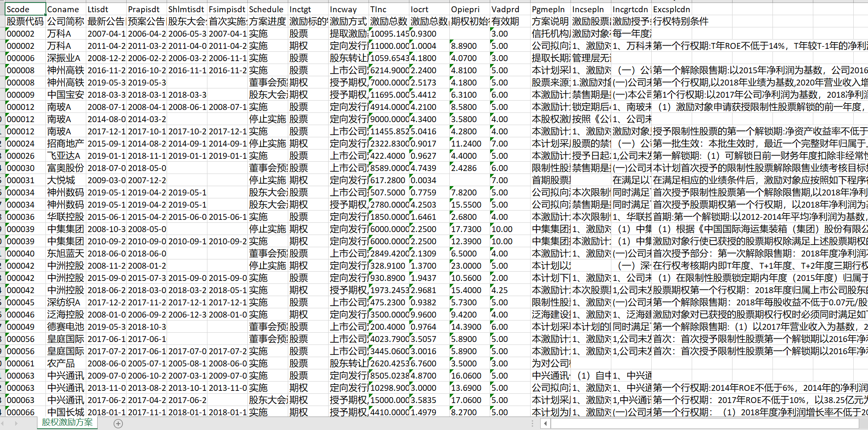
Task: Select the company name cell 深纺织A
Action: (x=66, y=302)
